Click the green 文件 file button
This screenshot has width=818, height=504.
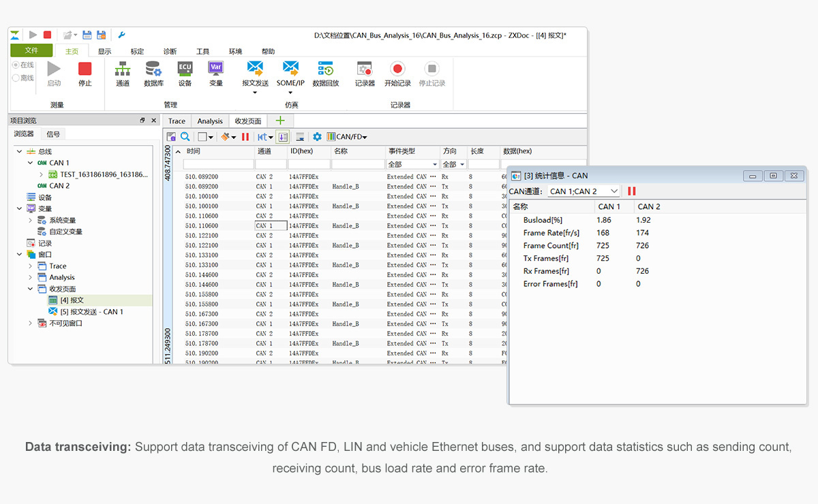click(31, 50)
